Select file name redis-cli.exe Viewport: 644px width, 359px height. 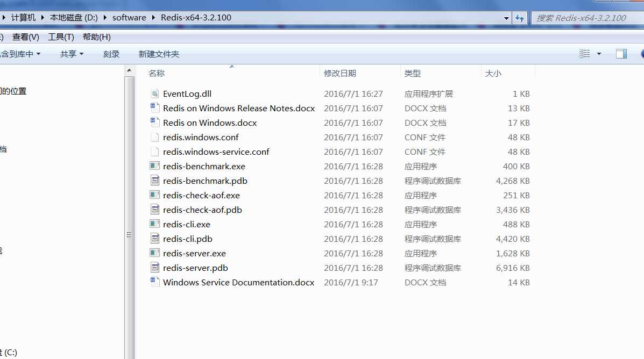point(187,225)
